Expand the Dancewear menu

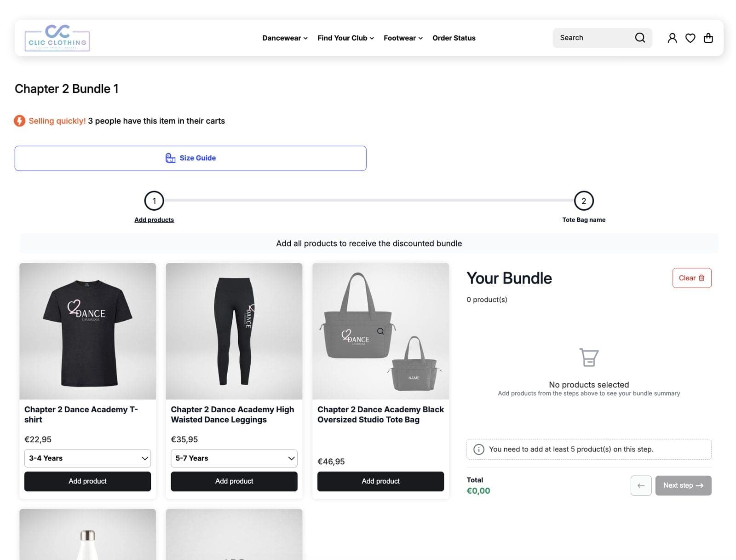point(285,38)
